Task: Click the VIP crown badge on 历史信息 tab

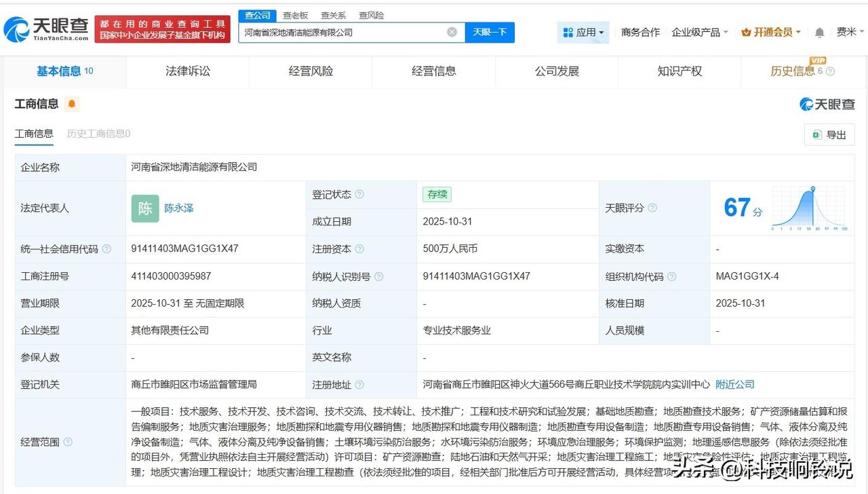Action: pos(818,62)
